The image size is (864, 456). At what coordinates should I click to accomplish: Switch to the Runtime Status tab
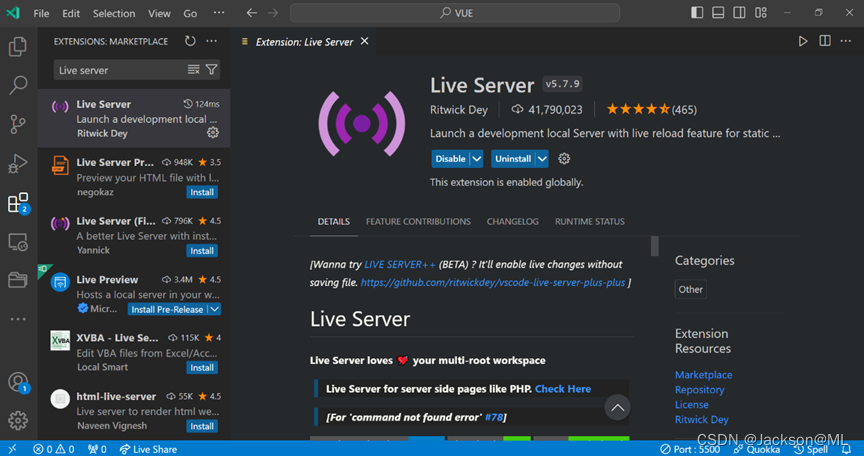pos(590,221)
